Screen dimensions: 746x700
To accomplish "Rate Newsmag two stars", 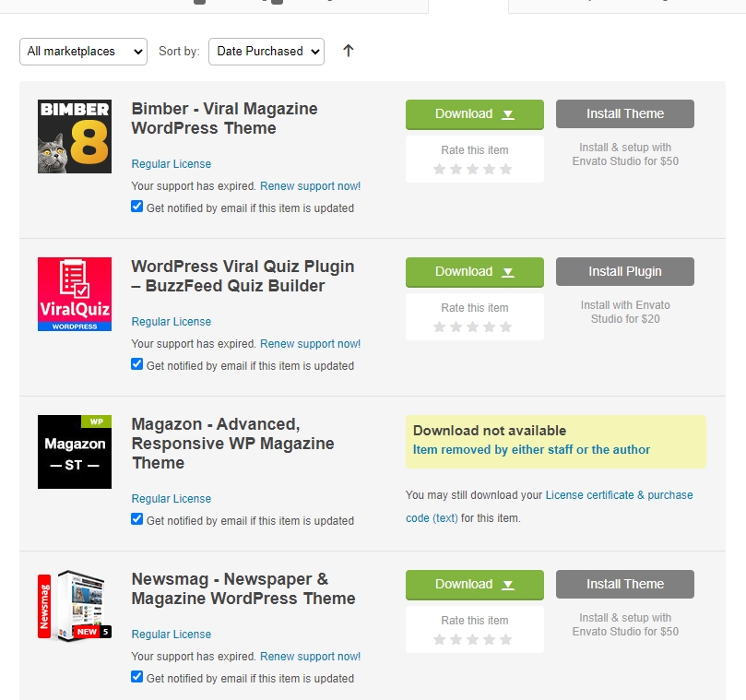I will coord(456,639).
